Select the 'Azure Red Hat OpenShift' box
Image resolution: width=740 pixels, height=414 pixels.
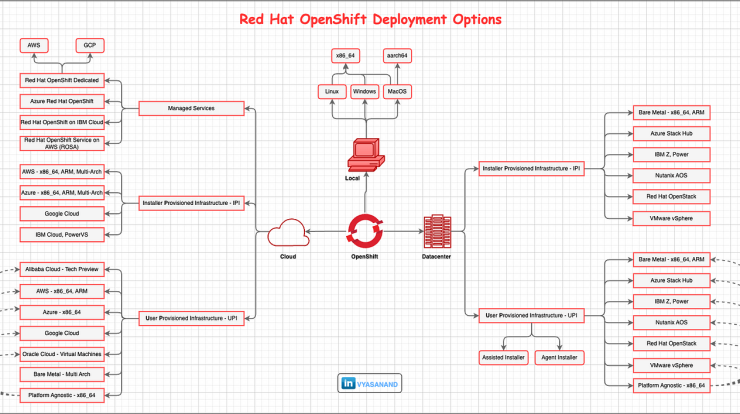tap(62, 101)
